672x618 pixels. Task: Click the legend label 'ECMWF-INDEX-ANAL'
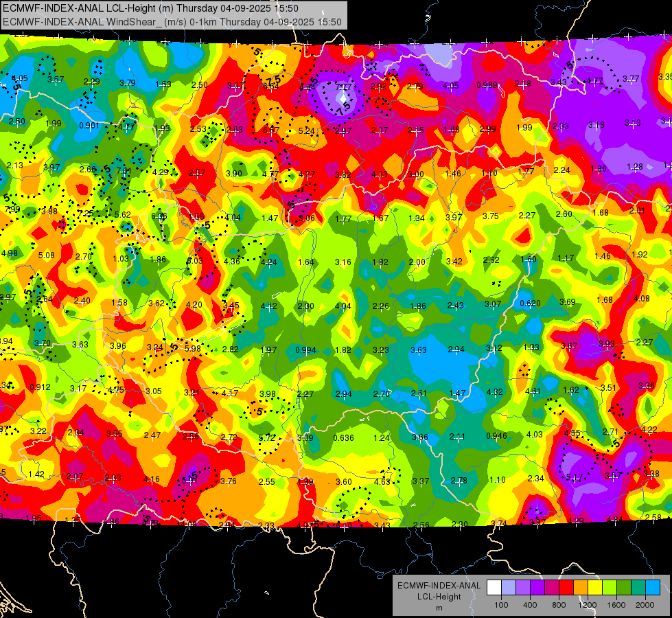tap(439, 586)
